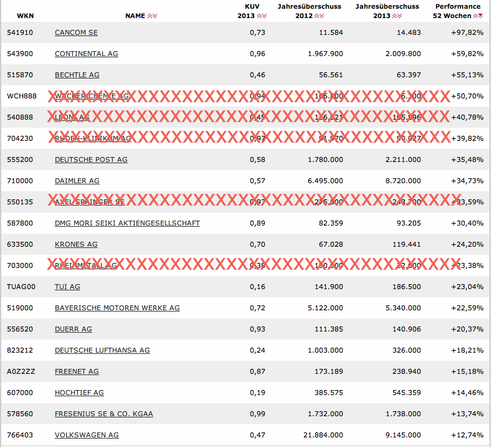Viewport: 492px width, 448px height.
Task: Select WKN cell A0Z2ZZ
Action: tap(21, 372)
